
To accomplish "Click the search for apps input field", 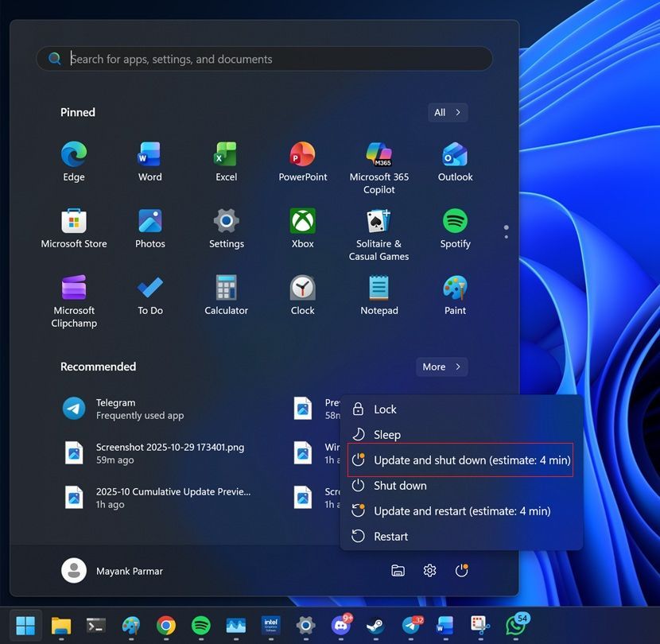I will [263, 58].
